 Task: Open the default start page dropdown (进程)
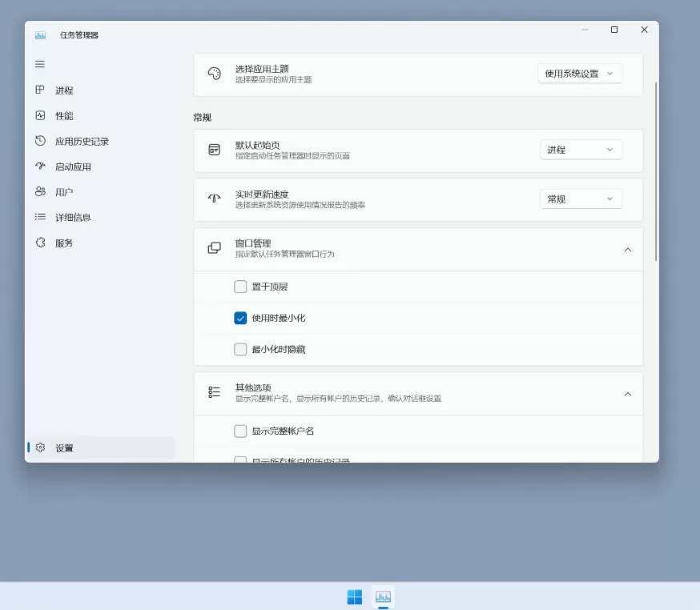point(581,150)
